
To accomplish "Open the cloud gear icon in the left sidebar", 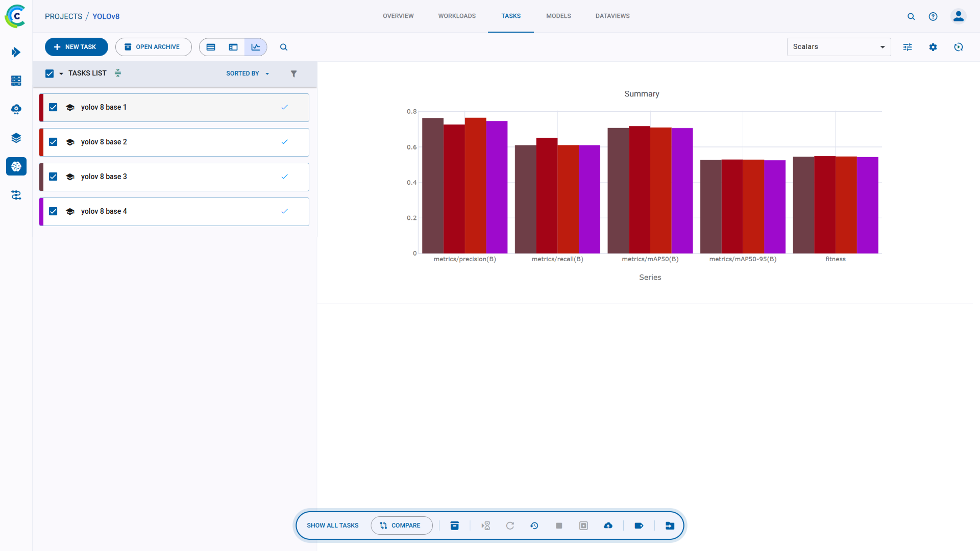I will pos(16,109).
